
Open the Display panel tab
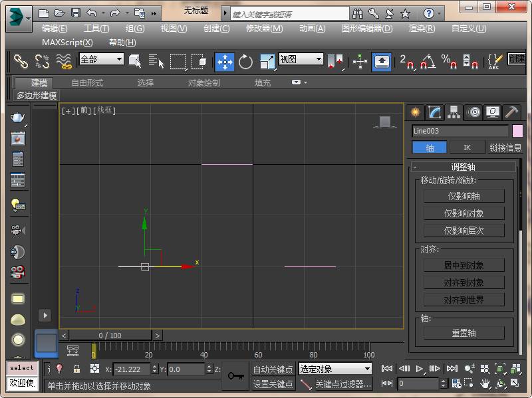(492, 112)
